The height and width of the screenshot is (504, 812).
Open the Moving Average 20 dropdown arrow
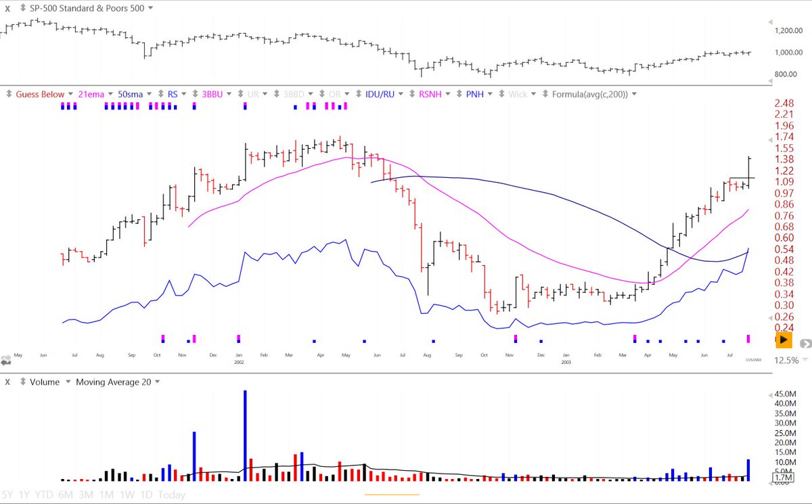[x=158, y=382]
